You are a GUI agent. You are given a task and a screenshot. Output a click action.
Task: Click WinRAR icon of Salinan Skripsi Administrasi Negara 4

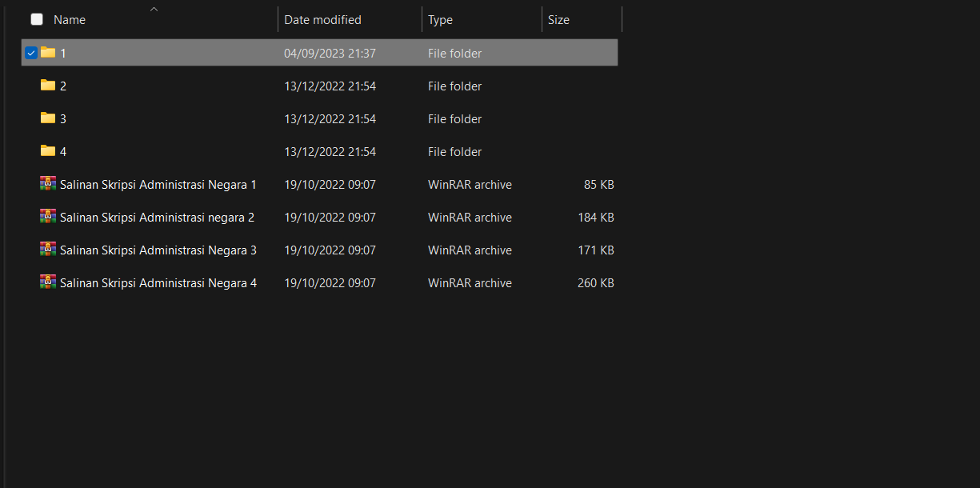48,282
